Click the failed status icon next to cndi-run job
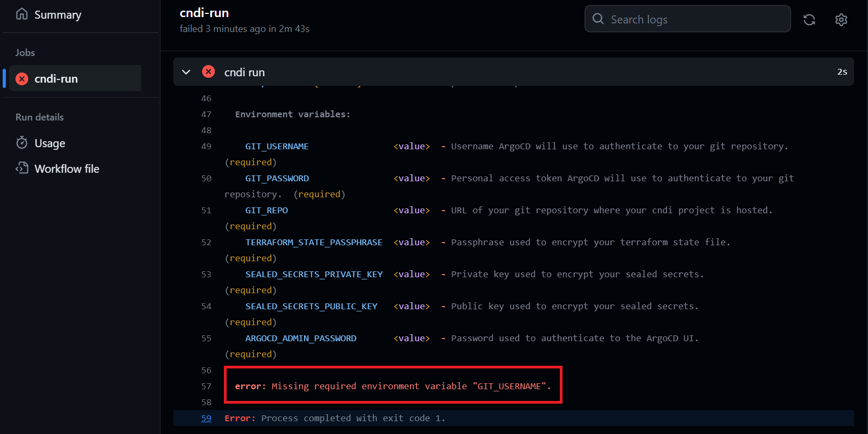Viewport: 868px width, 434px height. pyautogui.click(x=22, y=79)
